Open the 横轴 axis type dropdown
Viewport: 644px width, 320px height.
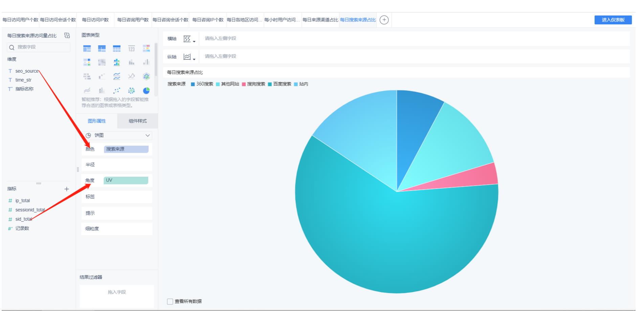tap(190, 39)
